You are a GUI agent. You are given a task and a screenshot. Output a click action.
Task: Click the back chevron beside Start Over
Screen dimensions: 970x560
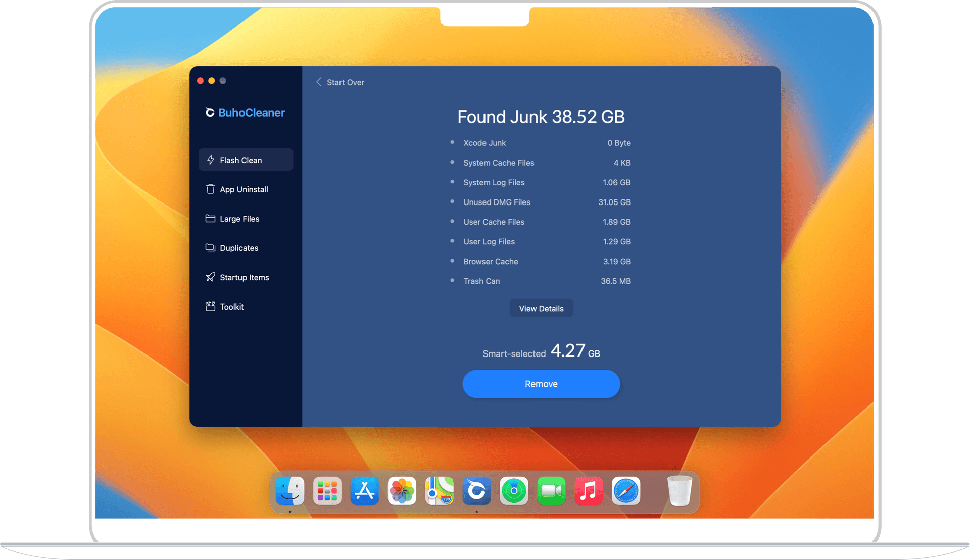click(x=319, y=82)
